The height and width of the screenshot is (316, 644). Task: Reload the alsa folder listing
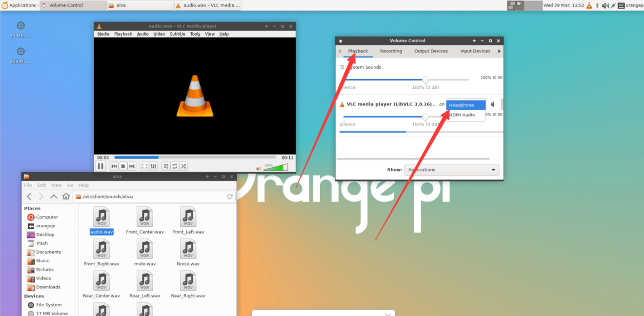point(229,197)
